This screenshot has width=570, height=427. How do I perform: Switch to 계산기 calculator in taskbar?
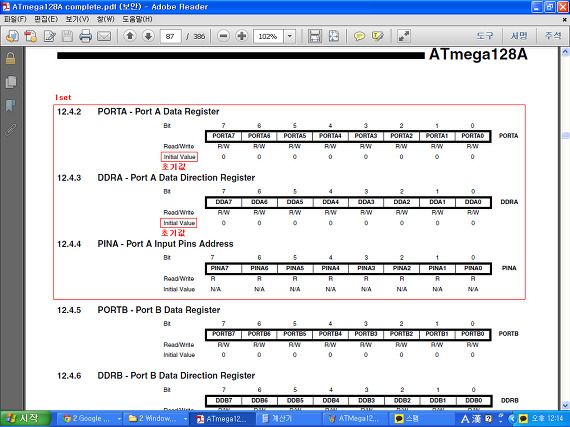(288, 419)
